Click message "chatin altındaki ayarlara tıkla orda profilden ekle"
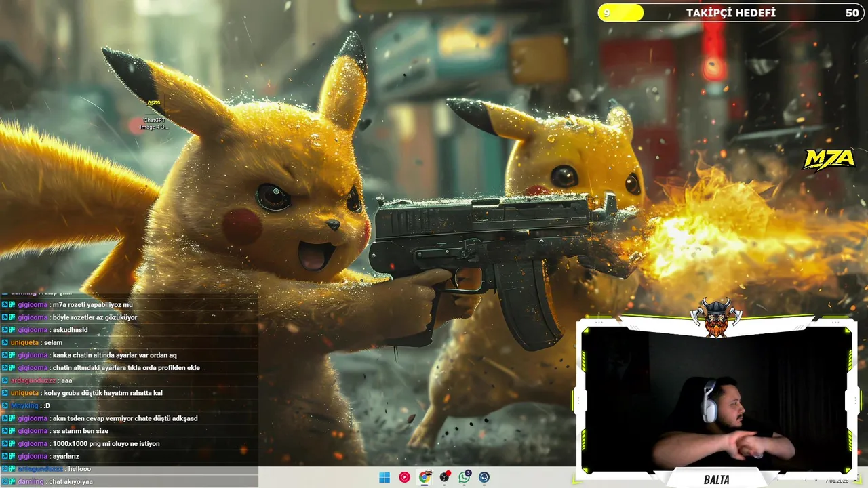This screenshot has width=868, height=488. point(126,368)
